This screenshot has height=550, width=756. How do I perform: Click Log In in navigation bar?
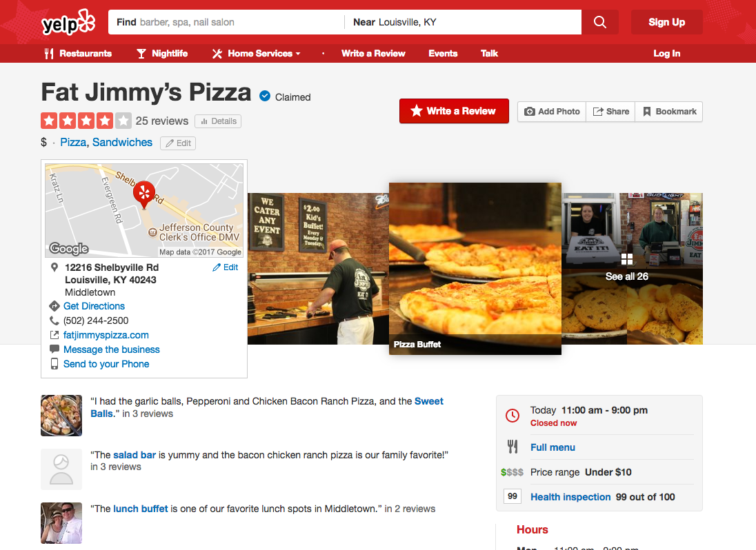666,54
